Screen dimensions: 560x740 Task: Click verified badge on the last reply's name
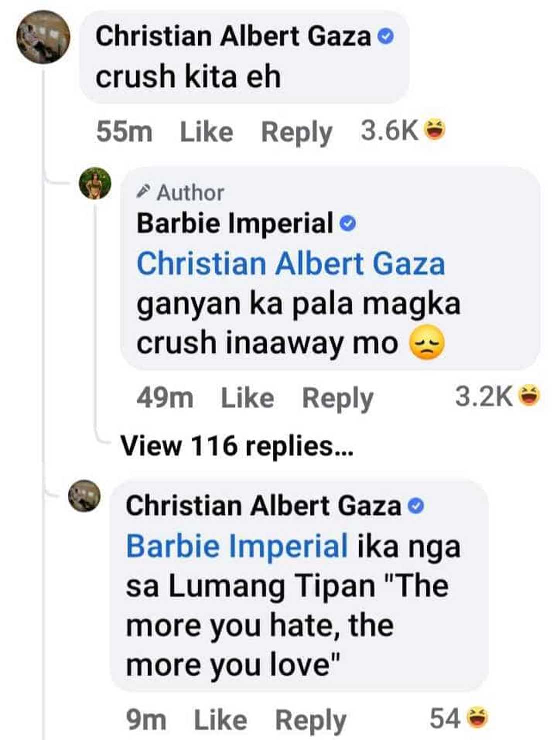[x=416, y=506]
